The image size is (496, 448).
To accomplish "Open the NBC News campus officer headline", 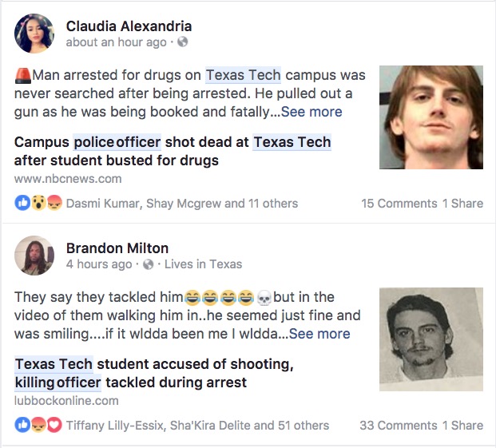I will [x=173, y=152].
